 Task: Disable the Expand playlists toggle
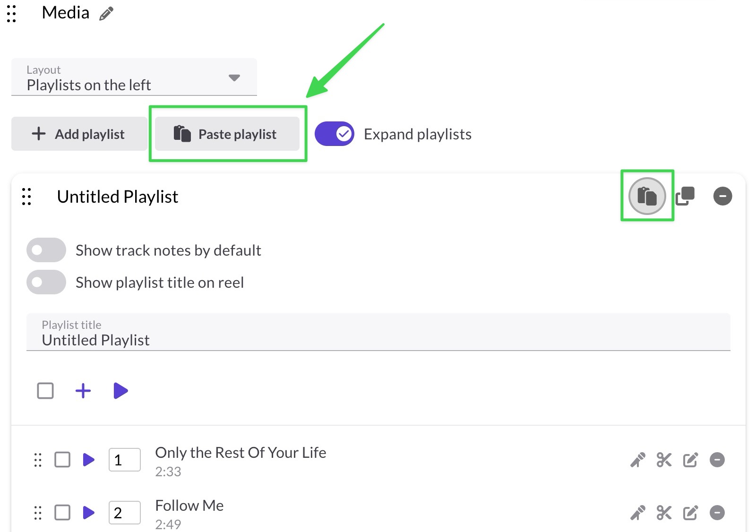pyautogui.click(x=335, y=134)
